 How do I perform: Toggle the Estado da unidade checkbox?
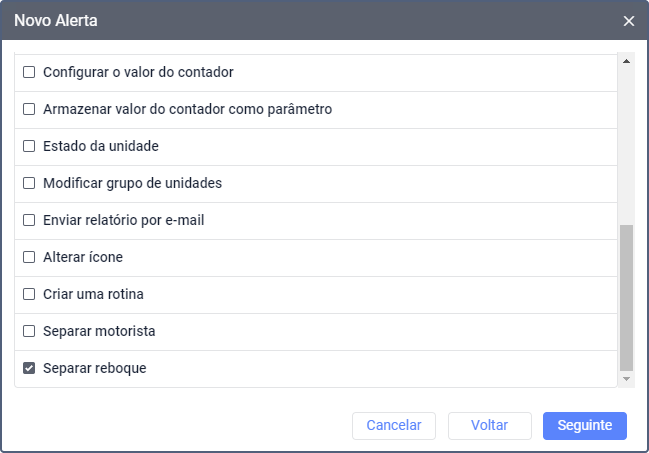[29, 146]
